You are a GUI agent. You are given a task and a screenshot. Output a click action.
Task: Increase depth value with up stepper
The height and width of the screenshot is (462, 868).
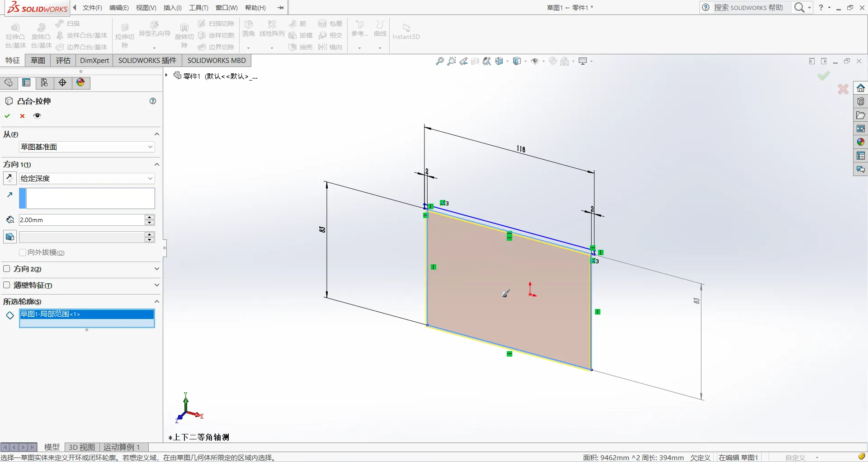pos(150,217)
